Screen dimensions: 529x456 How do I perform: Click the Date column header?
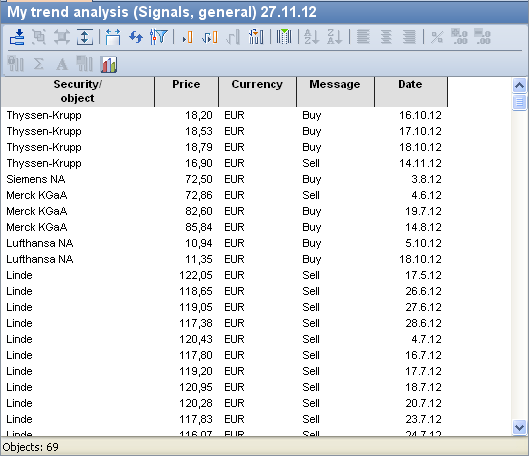411,92
